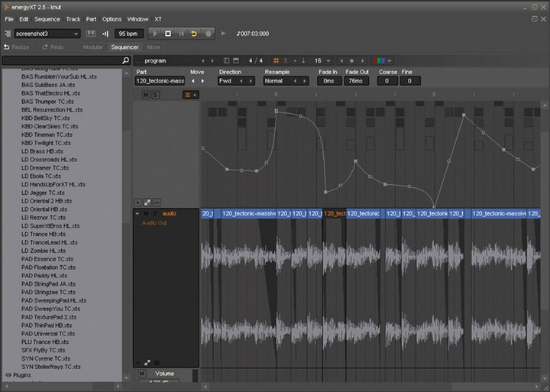This screenshot has height=392, width=550.
Task: Move part left with Move arrow
Action: coord(193,81)
